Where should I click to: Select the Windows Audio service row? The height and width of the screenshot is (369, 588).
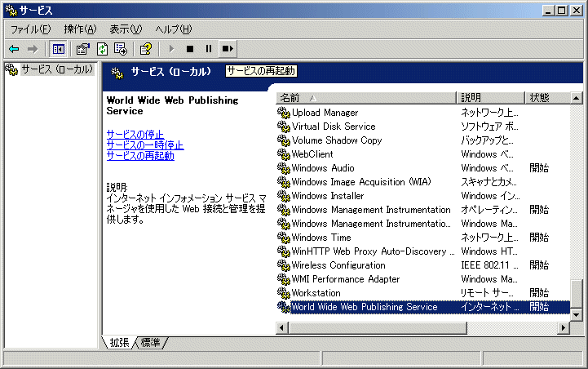(323, 168)
